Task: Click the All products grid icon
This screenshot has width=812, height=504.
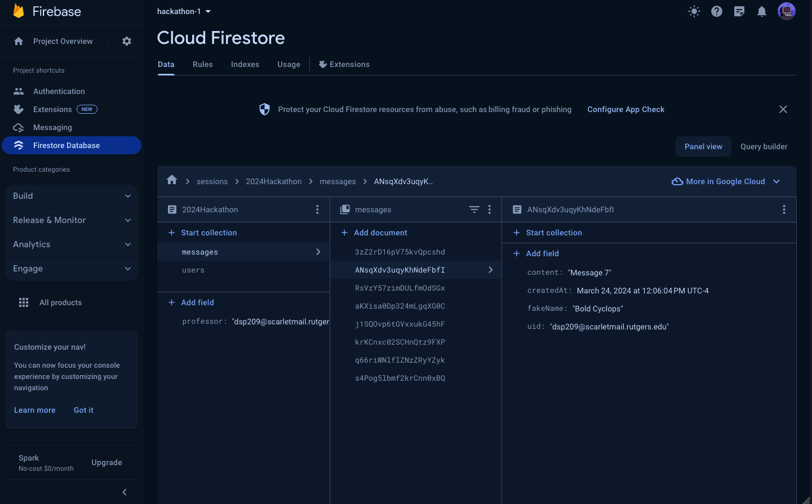Action: tap(24, 302)
